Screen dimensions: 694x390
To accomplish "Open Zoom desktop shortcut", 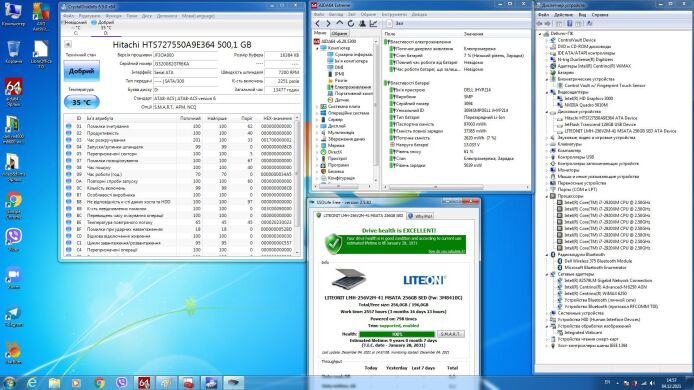I will tap(14, 278).
